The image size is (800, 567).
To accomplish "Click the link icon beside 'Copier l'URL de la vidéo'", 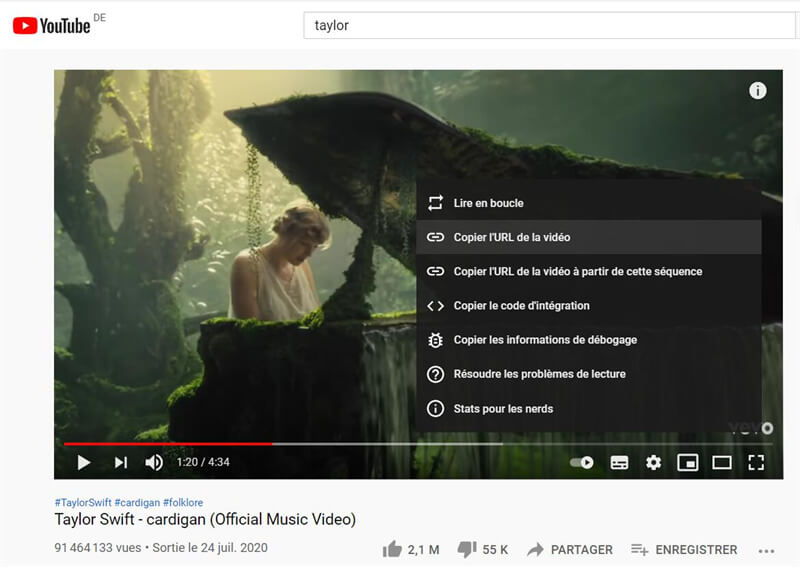I will pos(435,237).
